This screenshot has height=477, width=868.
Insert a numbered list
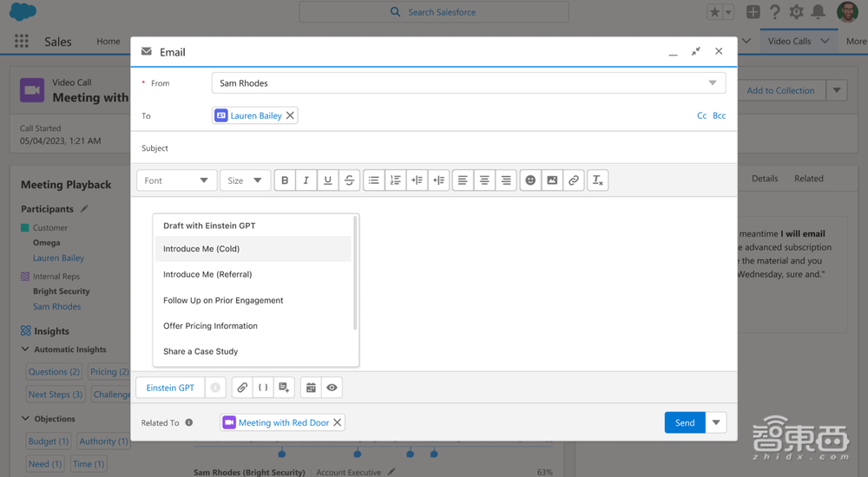tap(395, 180)
